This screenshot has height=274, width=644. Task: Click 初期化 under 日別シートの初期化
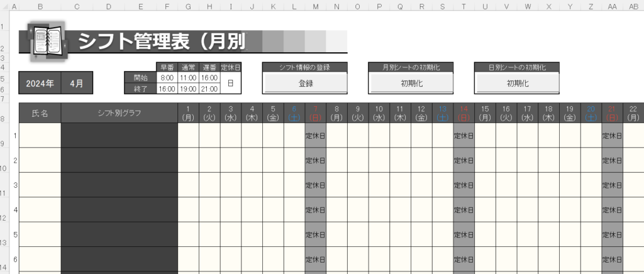517,83
